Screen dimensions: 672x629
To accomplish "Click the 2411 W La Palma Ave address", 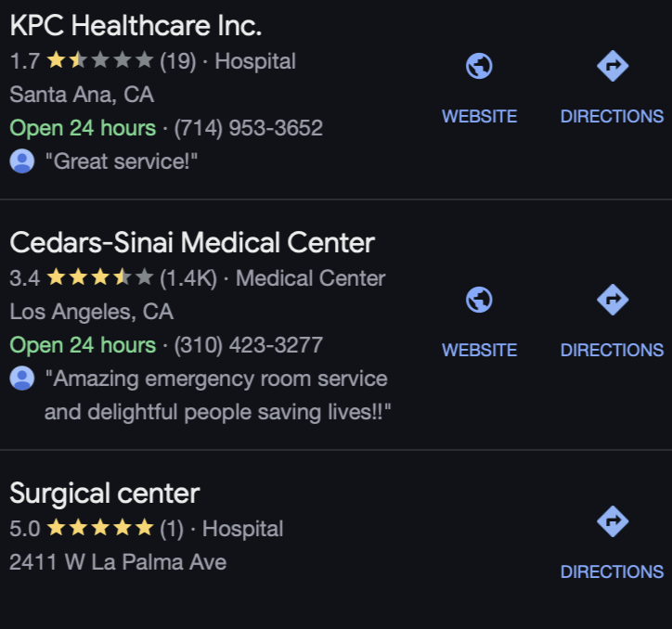I will point(118,562).
